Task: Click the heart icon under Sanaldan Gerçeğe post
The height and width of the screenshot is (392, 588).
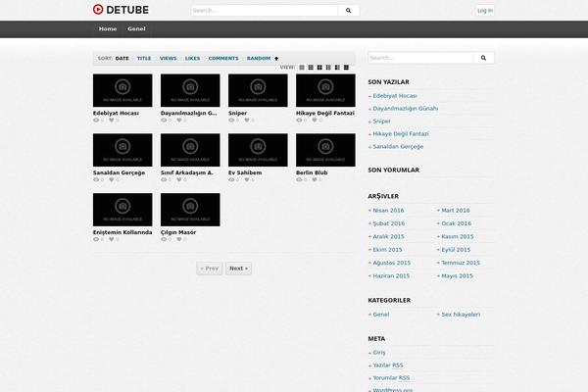Action: [112, 179]
